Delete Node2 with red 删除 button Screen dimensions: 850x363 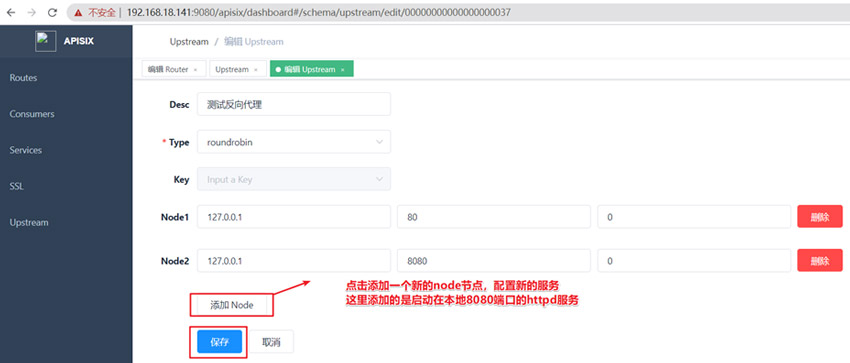[820, 261]
